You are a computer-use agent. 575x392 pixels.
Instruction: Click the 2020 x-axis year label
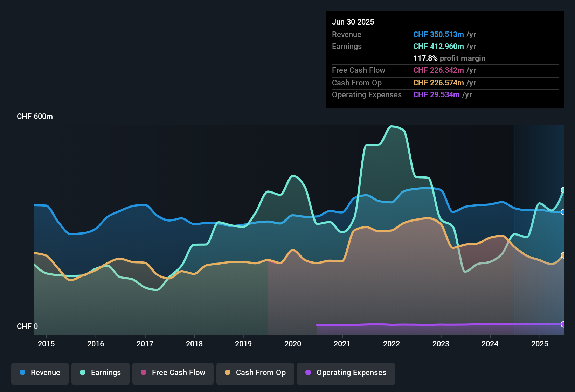[293, 344]
